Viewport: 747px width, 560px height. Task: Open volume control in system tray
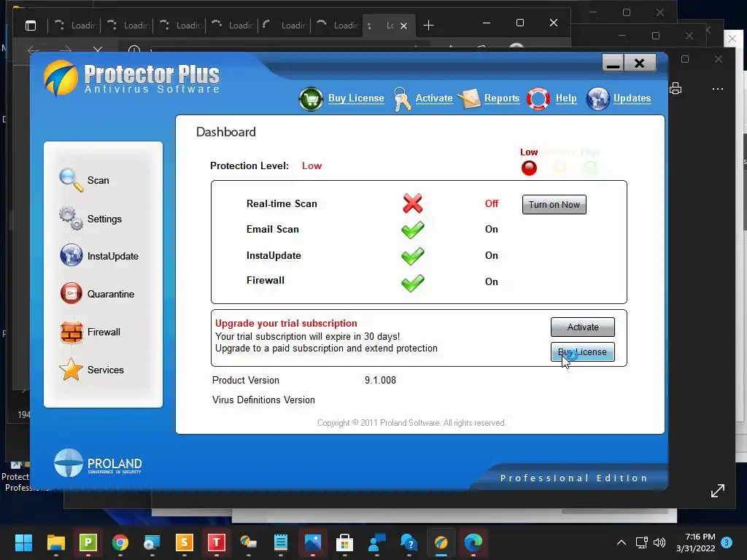pos(659,542)
